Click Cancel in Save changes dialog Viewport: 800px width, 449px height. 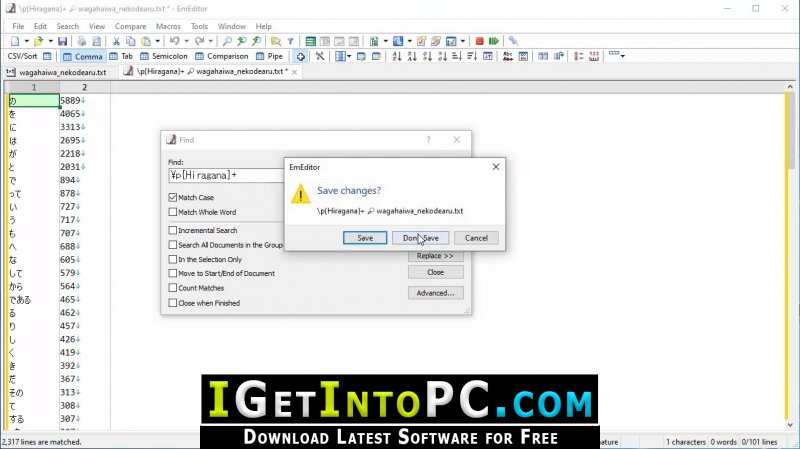coord(476,238)
